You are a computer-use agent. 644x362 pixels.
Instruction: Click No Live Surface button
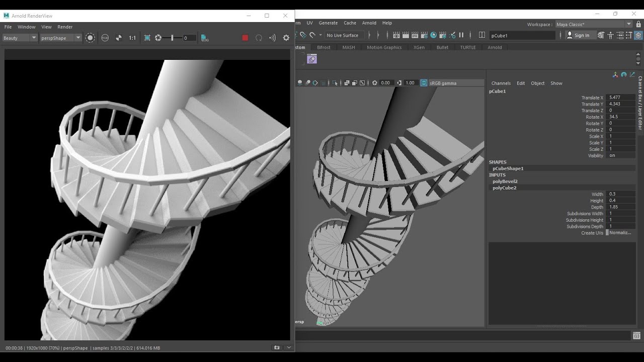pos(342,35)
